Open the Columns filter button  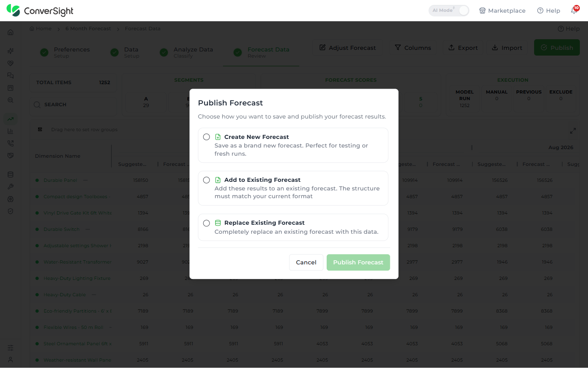click(x=413, y=47)
